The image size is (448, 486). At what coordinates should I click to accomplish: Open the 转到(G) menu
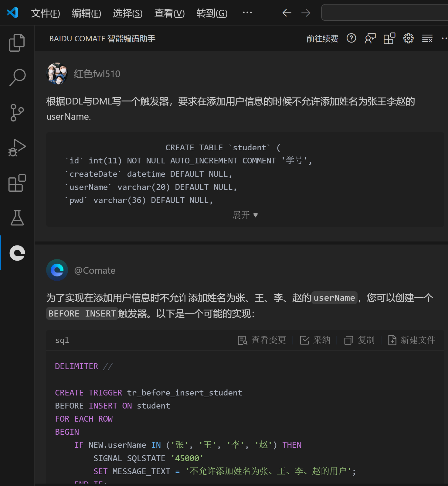click(212, 13)
